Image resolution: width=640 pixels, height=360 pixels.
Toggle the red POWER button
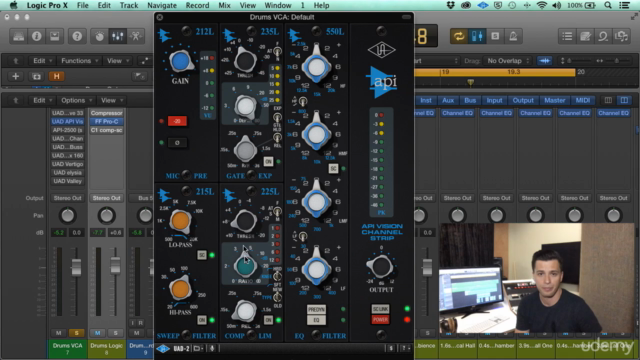coord(380,320)
